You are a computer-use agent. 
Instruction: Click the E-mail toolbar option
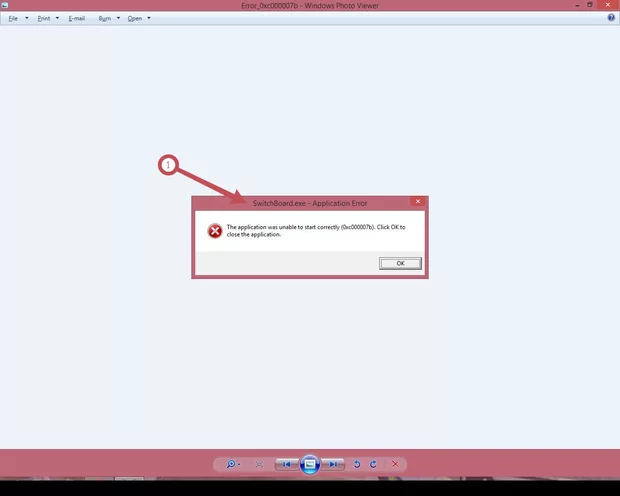pyautogui.click(x=77, y=18)
